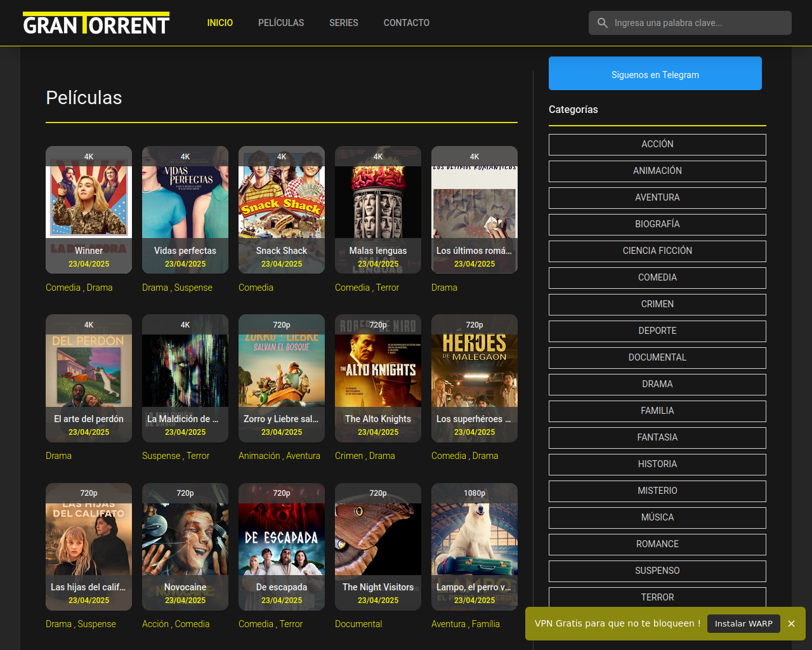Viewport: 812px width, 650px height.
Task: Open the Winner movie poster
Action: (x=89, y=210)
